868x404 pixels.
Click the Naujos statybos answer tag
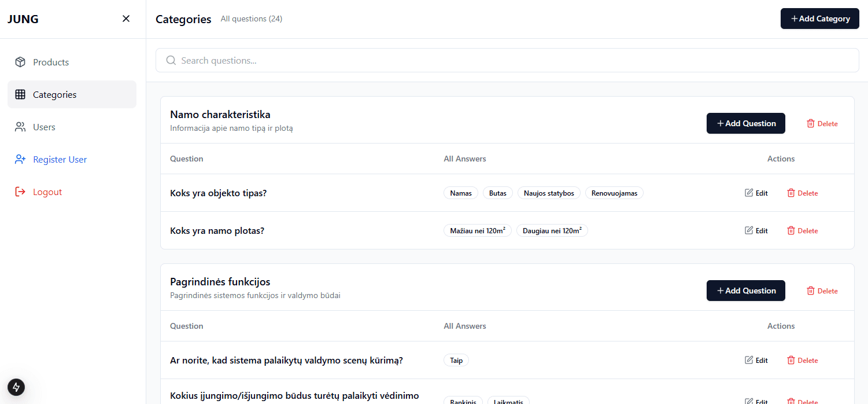point(549,193)
